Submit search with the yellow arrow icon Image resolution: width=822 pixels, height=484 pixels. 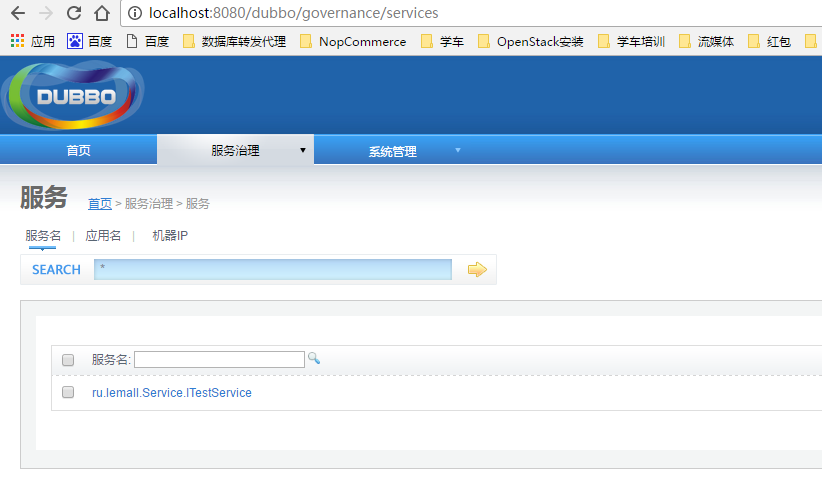477,270
